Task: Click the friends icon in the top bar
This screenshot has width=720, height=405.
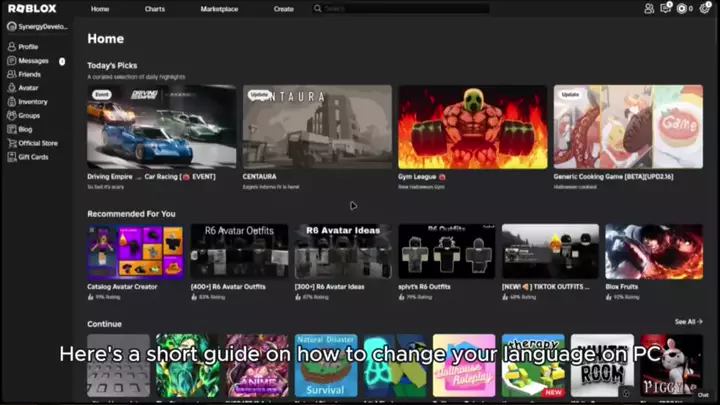Action: click(648, 8)
